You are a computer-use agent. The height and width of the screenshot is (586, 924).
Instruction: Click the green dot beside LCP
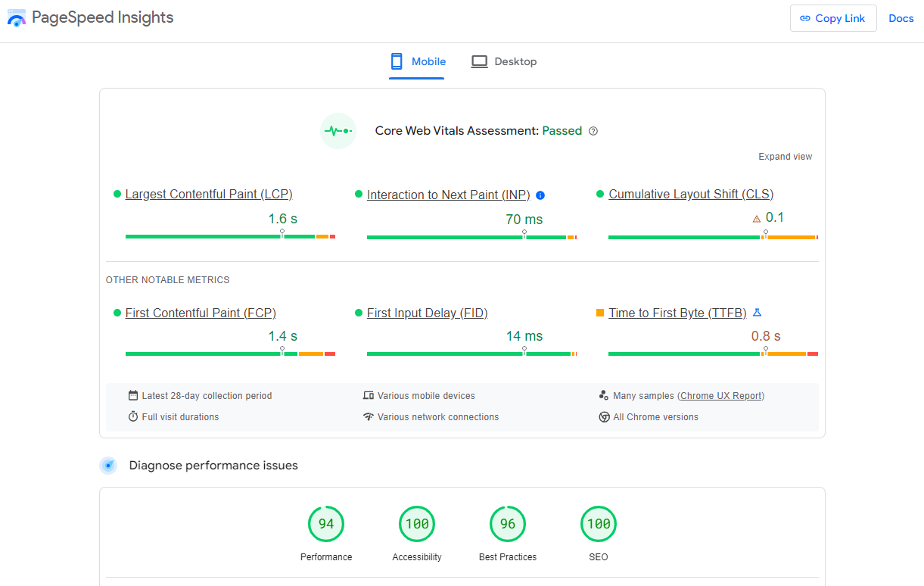pyautogui.click(x=117, y=195)
